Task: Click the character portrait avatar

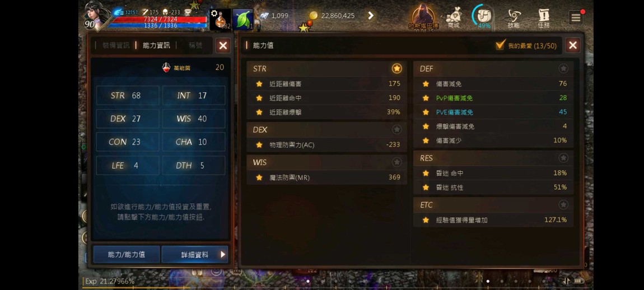Action: tap(97, 15)
